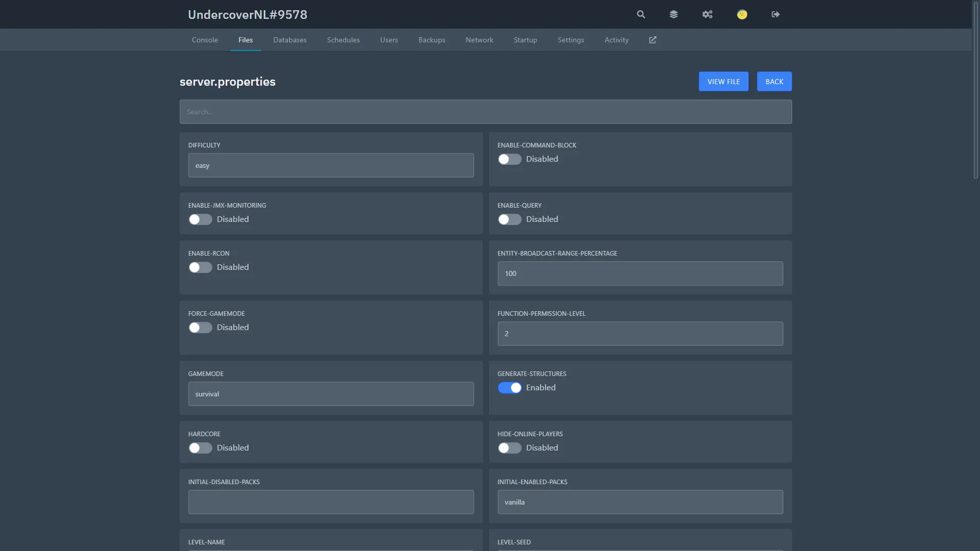Disable the generate-structures toggle

[x=509, y=388]
